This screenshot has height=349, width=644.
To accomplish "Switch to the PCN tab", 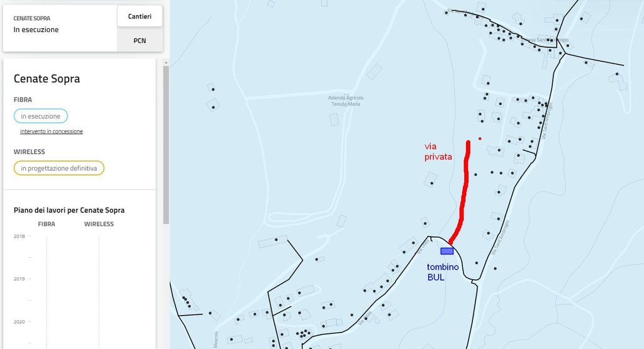I will 140,40.
